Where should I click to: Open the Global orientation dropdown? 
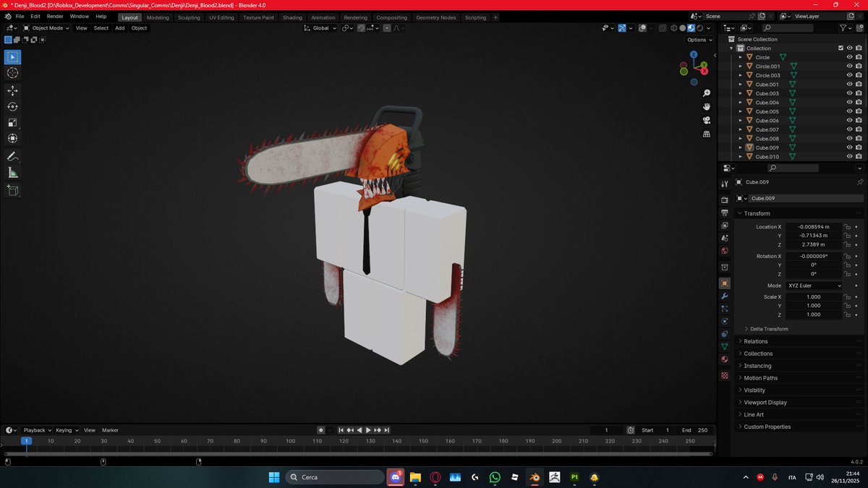click(320, 28)
